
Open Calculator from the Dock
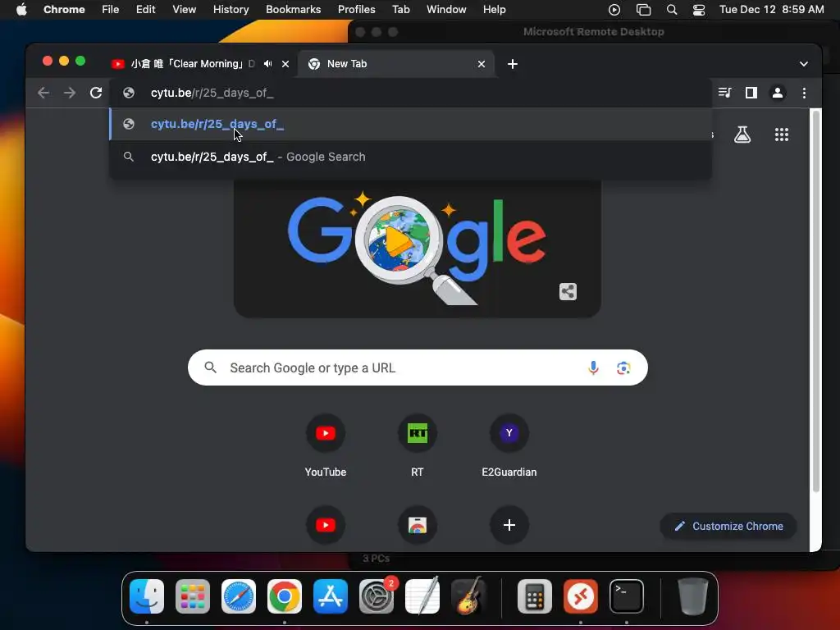(535, 596)
